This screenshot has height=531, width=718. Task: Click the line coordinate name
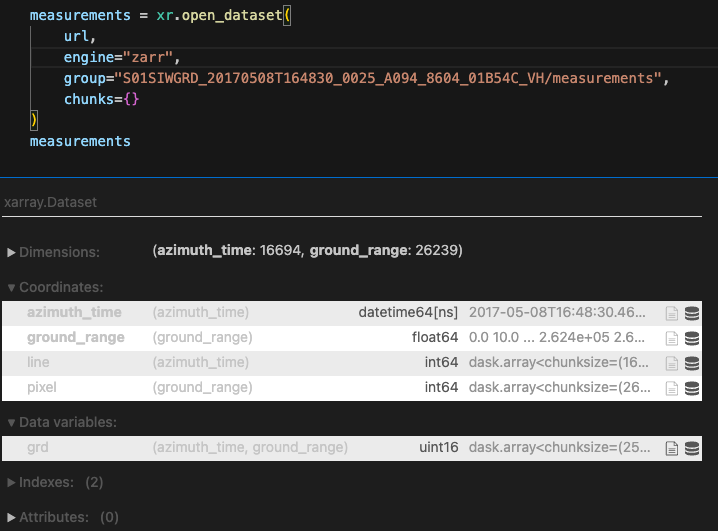tap(38, 362)
